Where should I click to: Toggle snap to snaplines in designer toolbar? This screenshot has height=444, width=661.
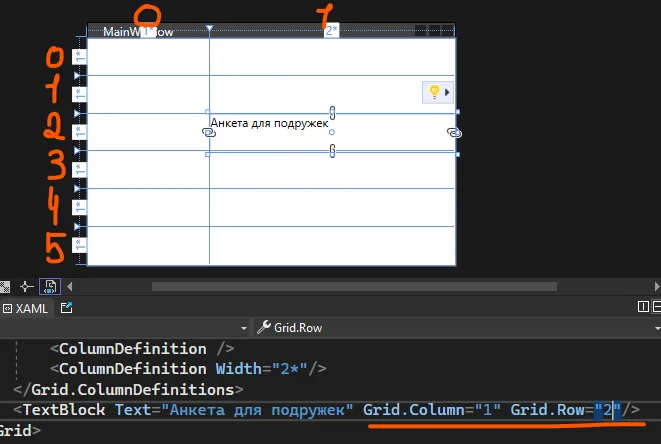point(27,287)
